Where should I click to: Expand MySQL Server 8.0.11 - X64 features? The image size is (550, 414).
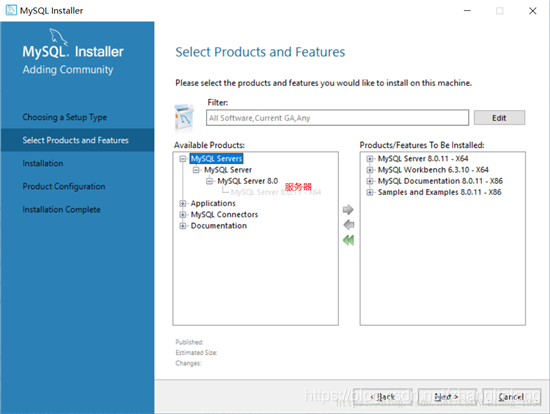370,159
